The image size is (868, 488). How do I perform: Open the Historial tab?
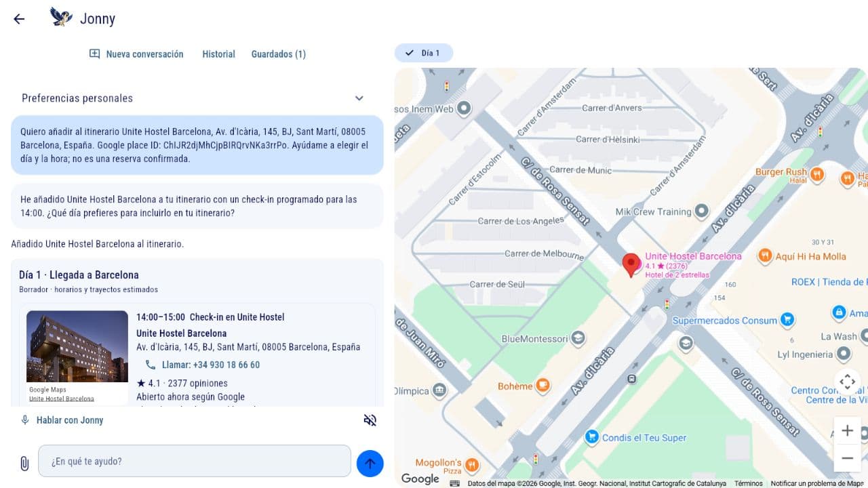coord(218,54)
